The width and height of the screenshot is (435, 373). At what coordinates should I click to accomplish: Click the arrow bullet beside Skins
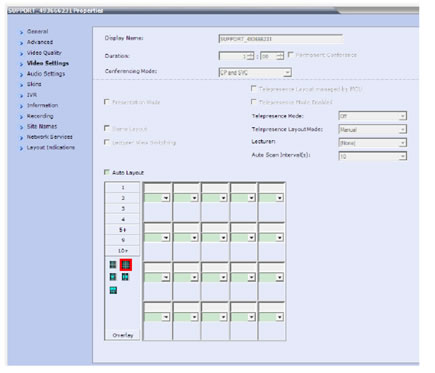point(22,85)
